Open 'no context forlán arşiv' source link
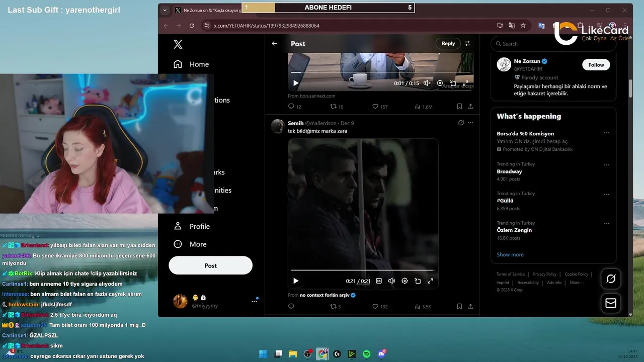 click(325, 295)
